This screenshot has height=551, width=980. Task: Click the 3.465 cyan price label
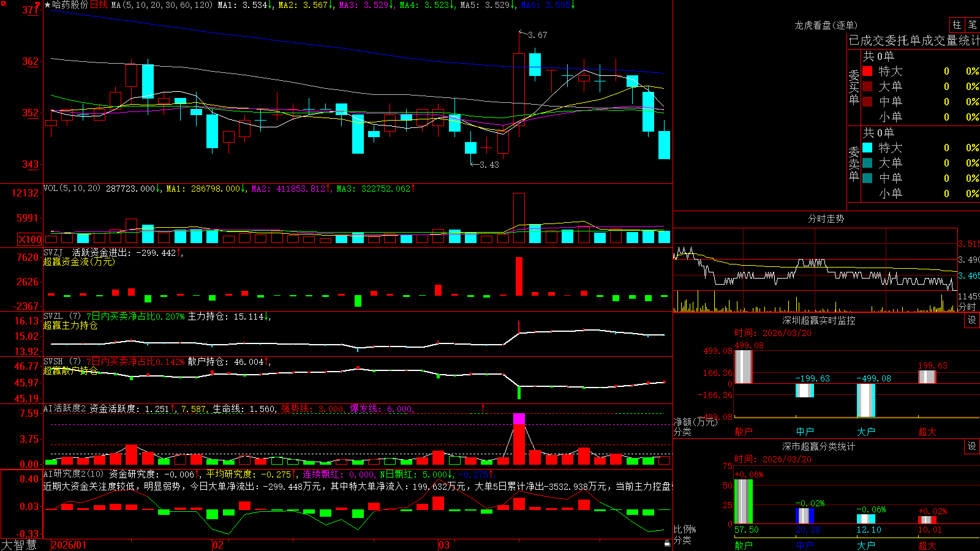(968, 275)
